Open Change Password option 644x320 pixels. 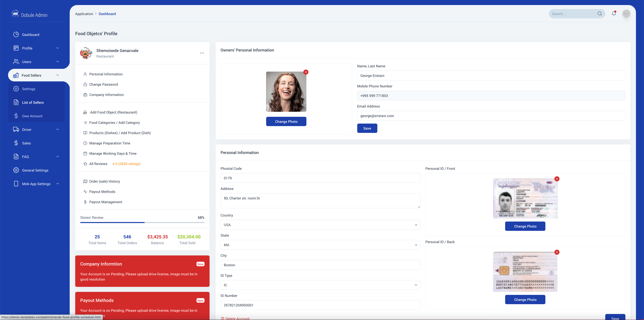pos(103,84)
